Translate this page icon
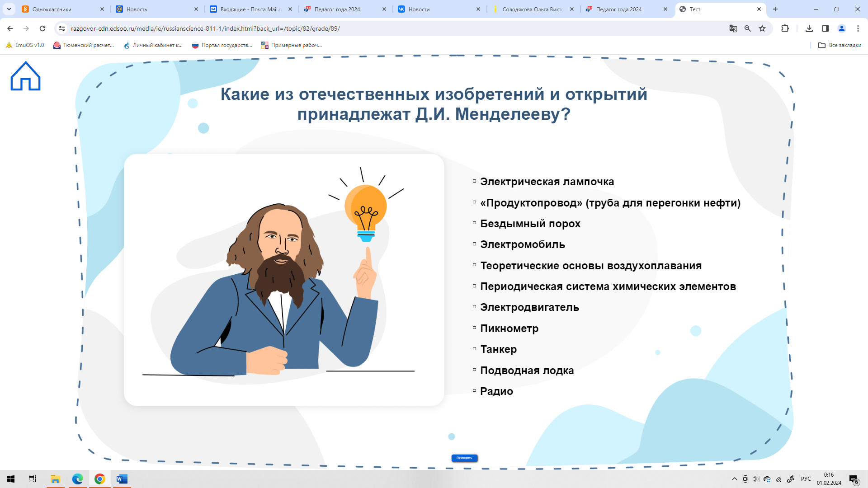 [733, 28]
